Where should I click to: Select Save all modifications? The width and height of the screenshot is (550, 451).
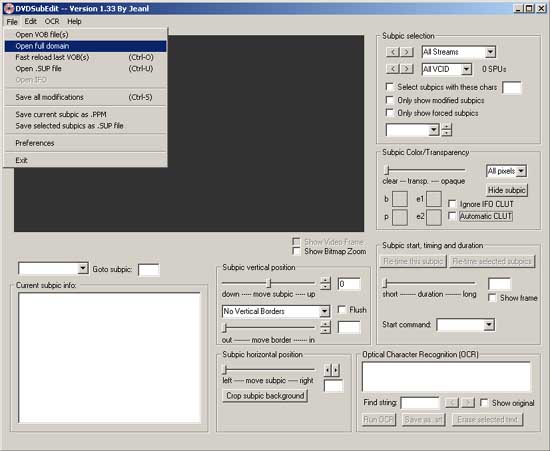pos(86,97)
